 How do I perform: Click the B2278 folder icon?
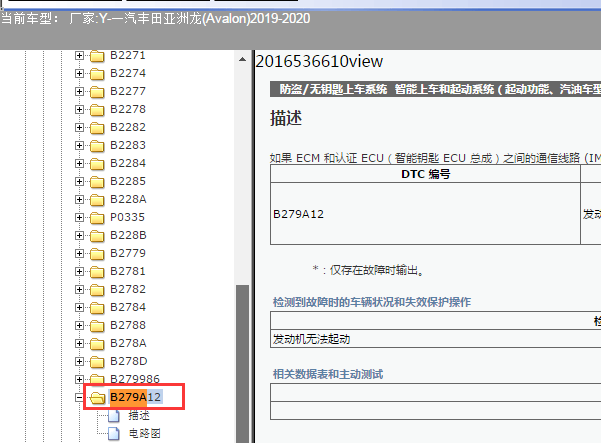(97, 110)
